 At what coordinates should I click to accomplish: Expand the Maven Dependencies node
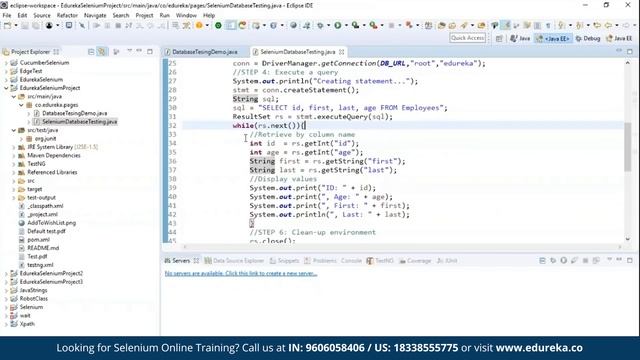pos(13,156)
